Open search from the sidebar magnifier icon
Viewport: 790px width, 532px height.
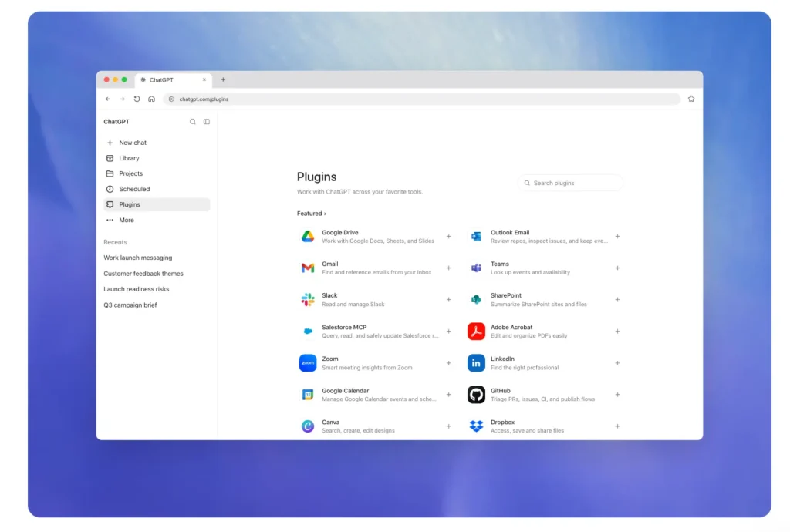coord(192,122)
